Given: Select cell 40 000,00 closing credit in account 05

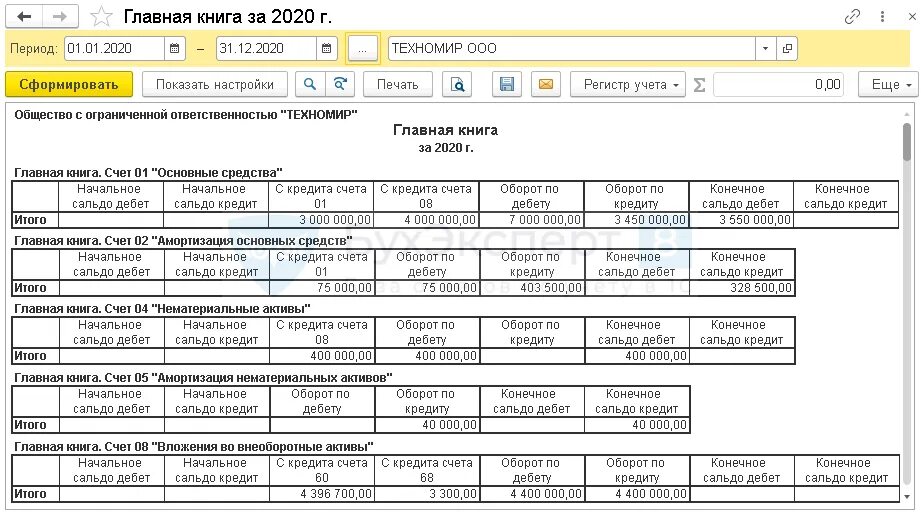Looking at the screenshot, I should [637, 425].
